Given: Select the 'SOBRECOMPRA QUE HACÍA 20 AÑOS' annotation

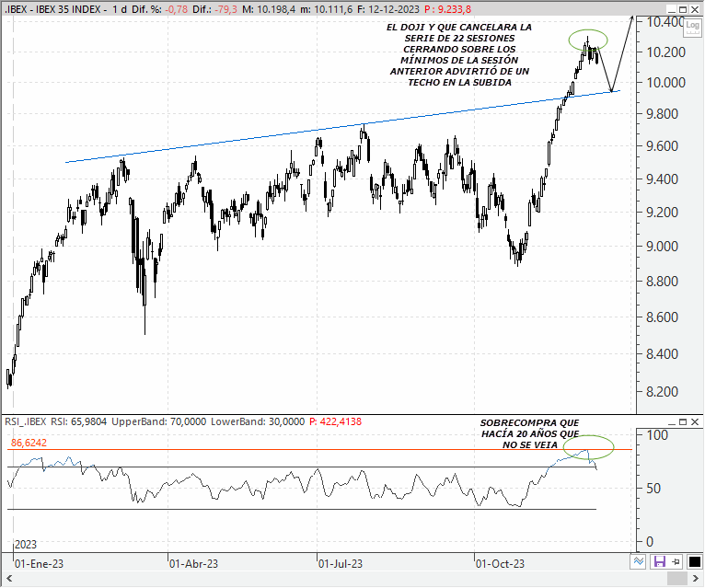Looking at the screenshot, I should pyautogui.click(x=529, y=433).
